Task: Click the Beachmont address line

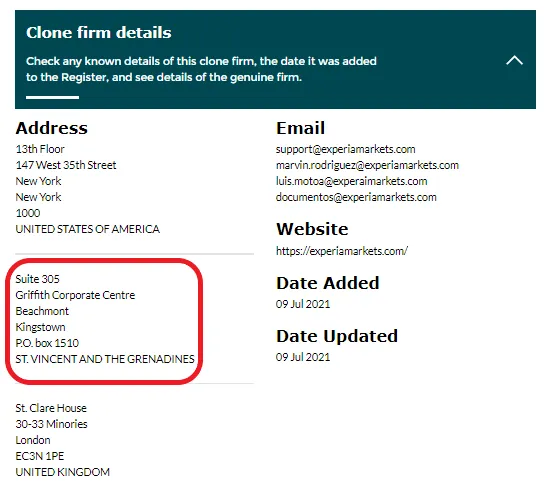Action: pyautogui.click(x=42, y=311)
